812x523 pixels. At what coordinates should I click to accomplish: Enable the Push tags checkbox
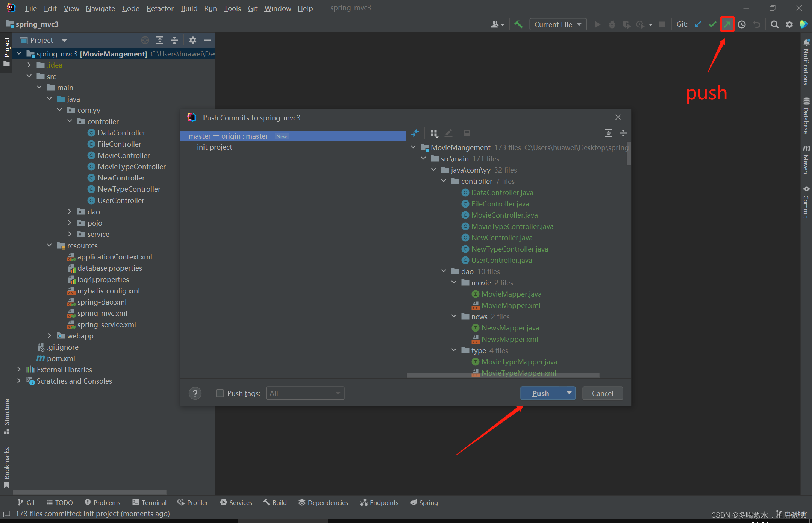[x=220, y=393]
